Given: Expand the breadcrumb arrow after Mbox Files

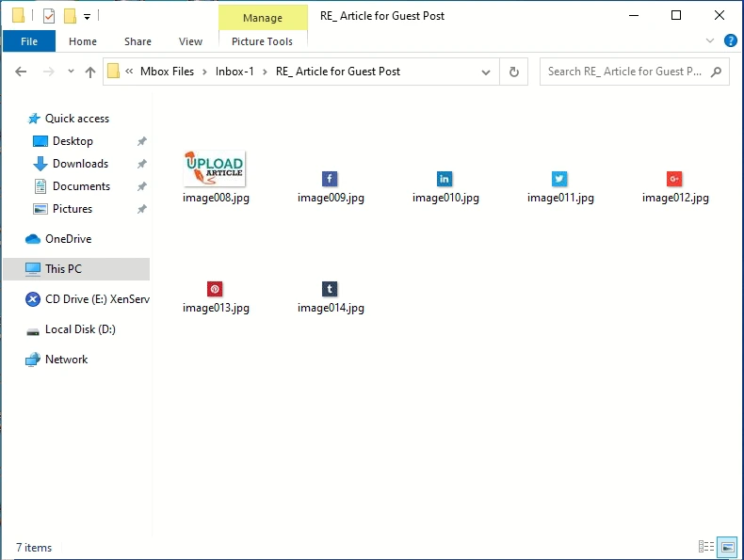Looking at the screenshot, I should 204,72.
